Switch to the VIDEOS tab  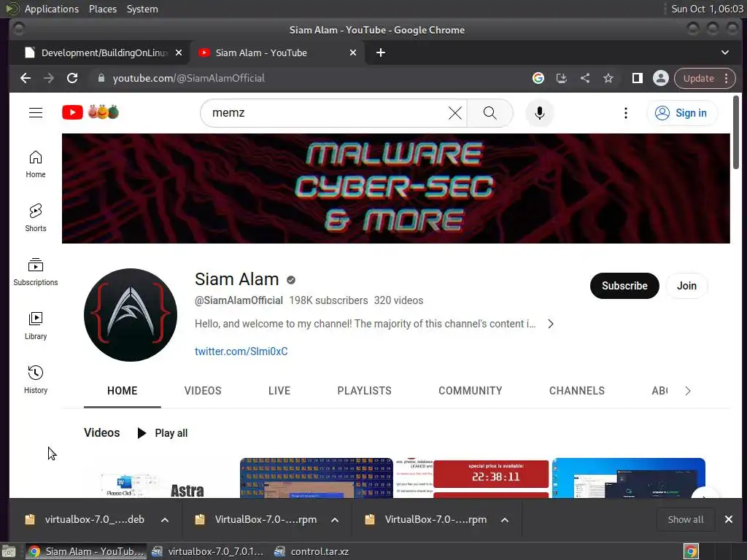pyautogui.click(x=203, y=391)
